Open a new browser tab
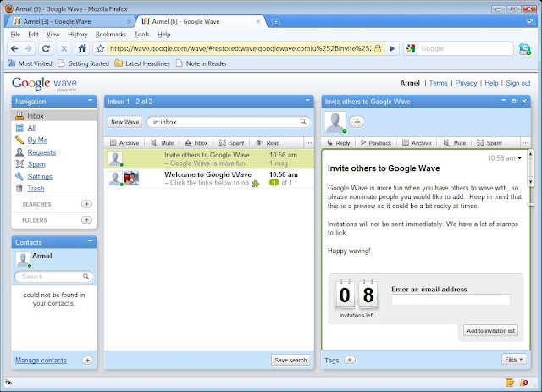Screen dimensions: 542x392 275,21
